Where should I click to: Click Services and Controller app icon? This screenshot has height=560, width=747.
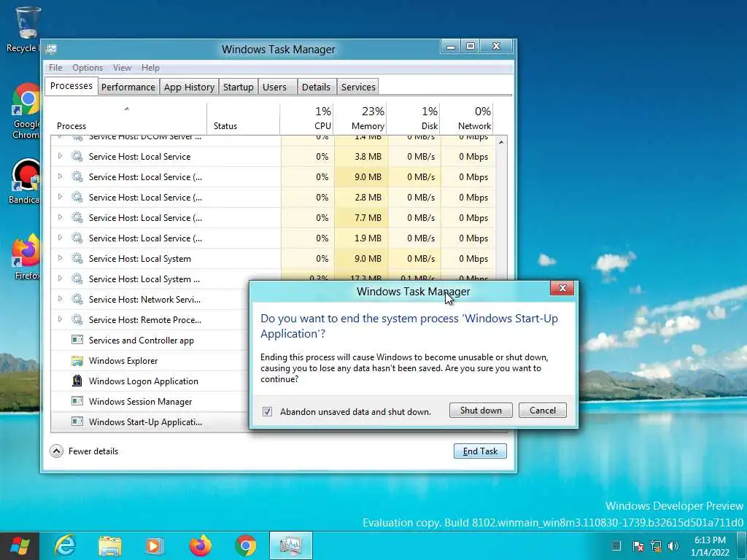coord(77,340)
